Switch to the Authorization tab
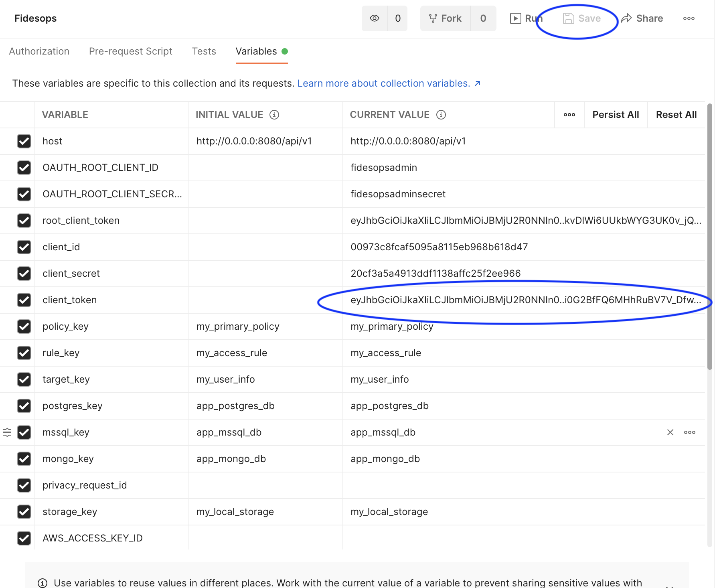 click(39, 51)
